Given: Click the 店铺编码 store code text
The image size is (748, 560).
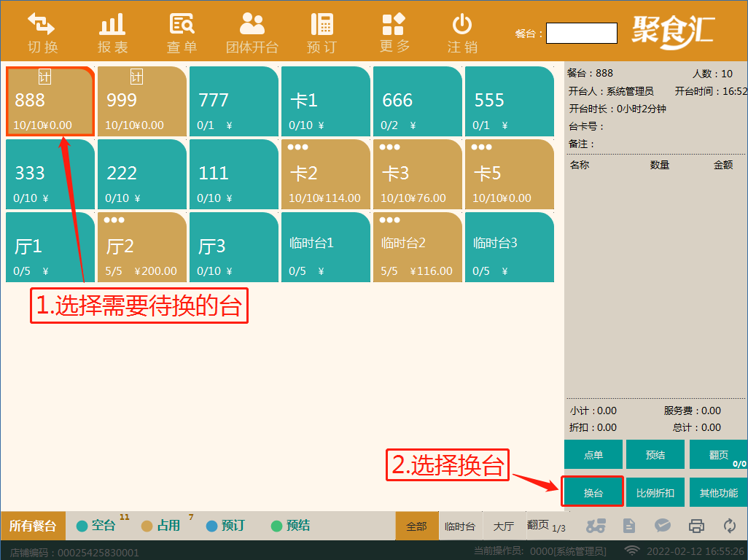Looking at the screenshot, I should pyautogui.click(x=74, y=553).
